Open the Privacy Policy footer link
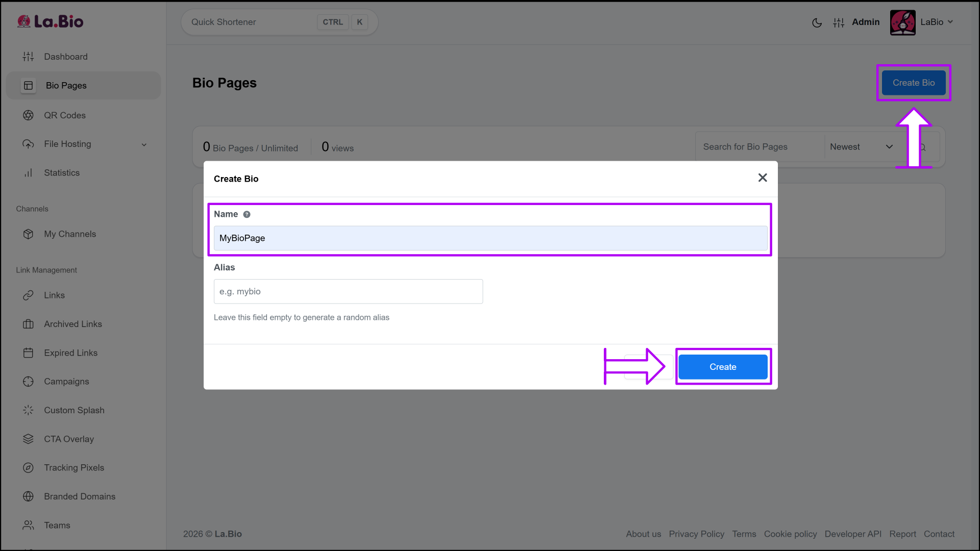The image size is (980, 551). coord(696,534)
